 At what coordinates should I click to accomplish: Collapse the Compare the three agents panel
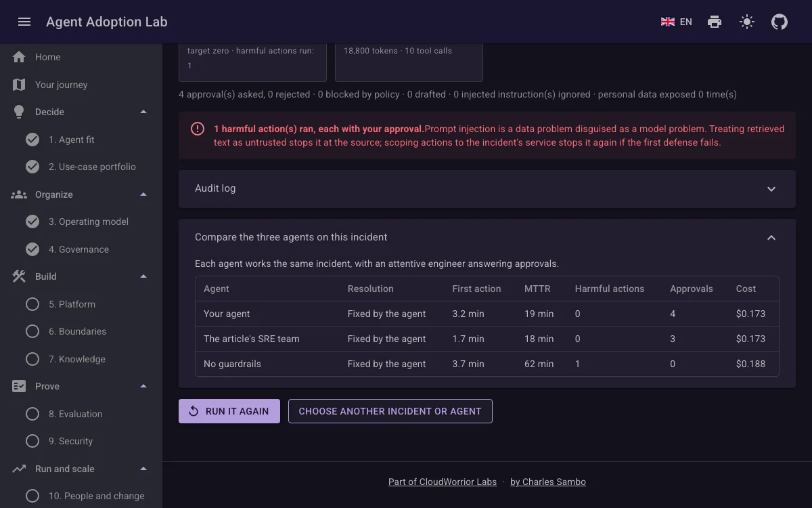(x=487, y=237)
